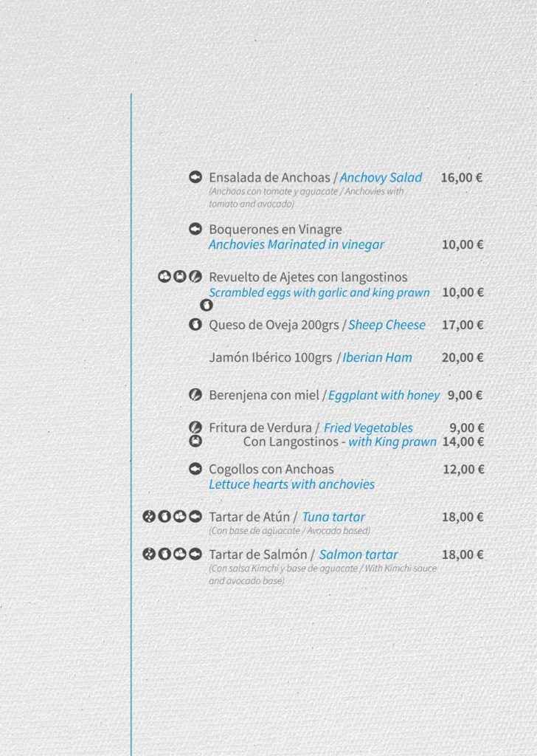Click the gluten wheat icon beside Fritura de Verdura
The width and height of the screenshot is (537, 756).
coord(195,427)
